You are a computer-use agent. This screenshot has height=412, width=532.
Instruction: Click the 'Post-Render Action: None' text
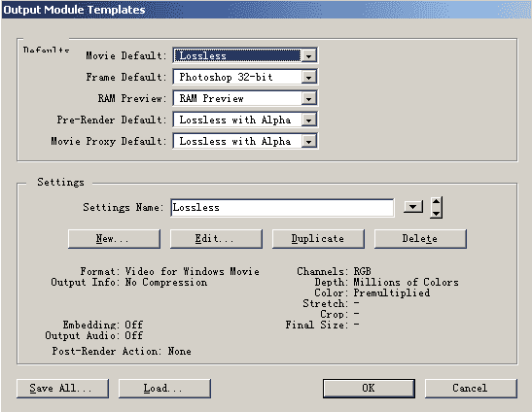point(122,351)
